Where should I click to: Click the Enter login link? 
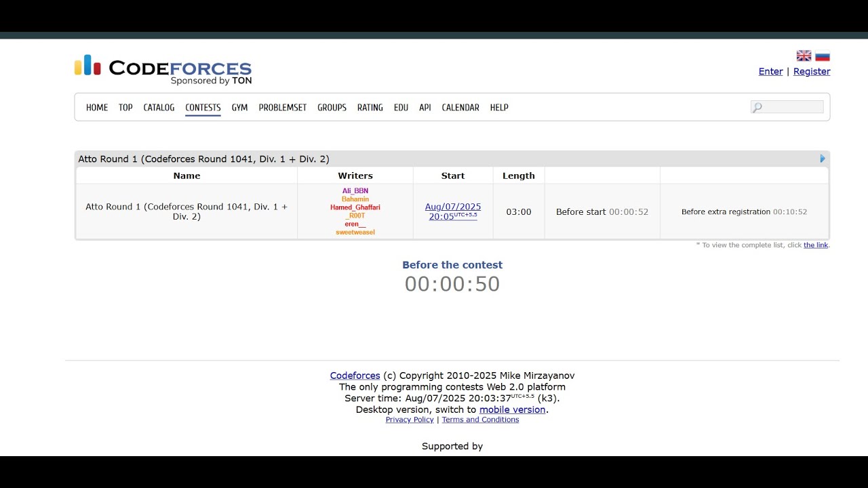pos(770,71)
